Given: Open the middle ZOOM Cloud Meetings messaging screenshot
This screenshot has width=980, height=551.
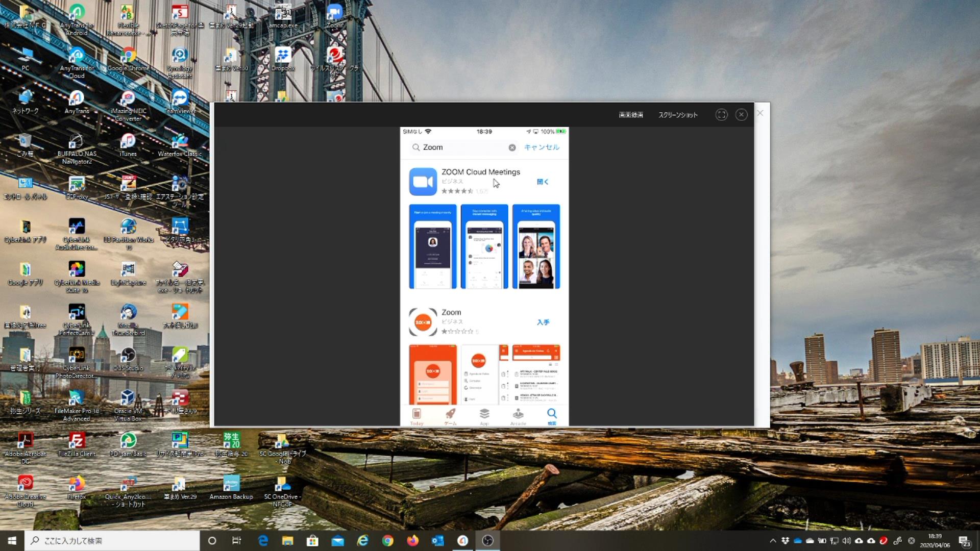Looking at the screenshot, I should pos(484,246).
